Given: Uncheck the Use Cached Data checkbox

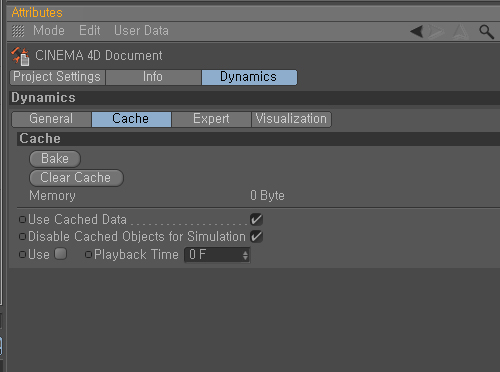Looking at the screenshot, I should tap(256, 219).
